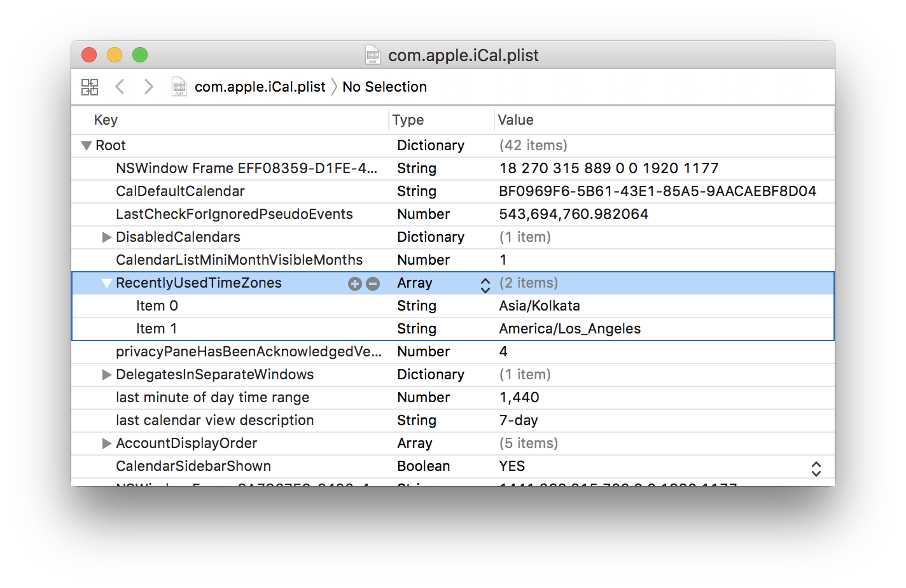Screen dimensions: 906x588
Task: Click the Type column header
Action: coord(408,120)
